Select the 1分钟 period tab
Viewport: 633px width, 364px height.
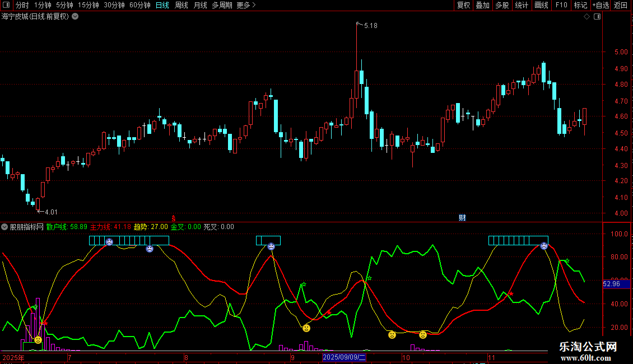click(x=43, y=5)
